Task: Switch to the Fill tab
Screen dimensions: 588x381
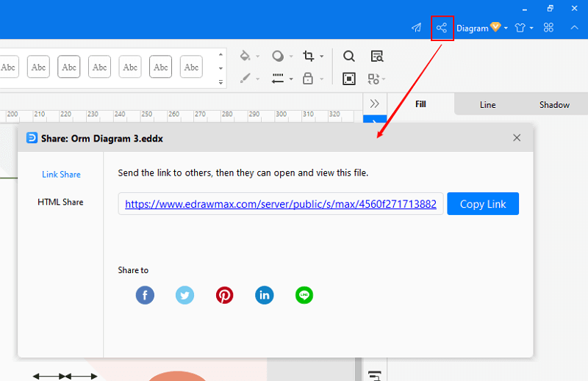Action: coord(420,104)
